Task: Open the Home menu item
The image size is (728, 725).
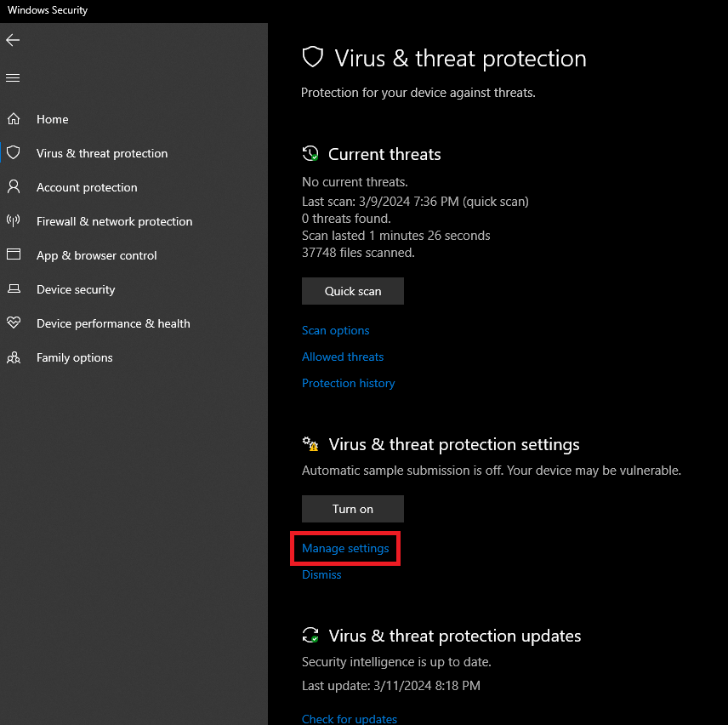Action: (53, 119)
